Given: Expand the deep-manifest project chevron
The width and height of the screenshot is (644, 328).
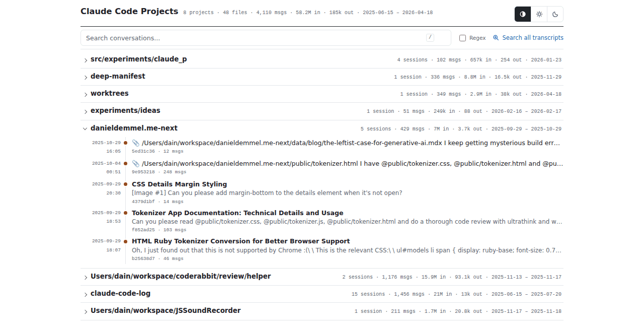Looking at the screenshot, I should click(86, 77).
